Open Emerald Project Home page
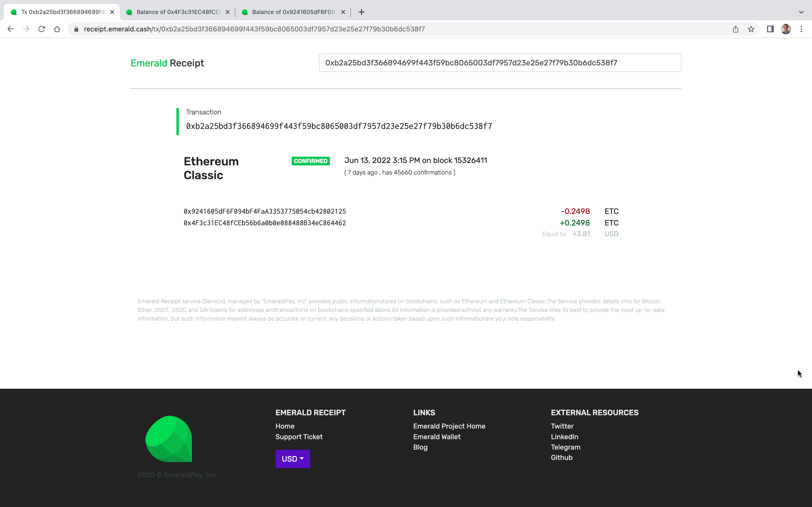Image resolution: width=812 pixels, height=507 pixels. [449, 426]
